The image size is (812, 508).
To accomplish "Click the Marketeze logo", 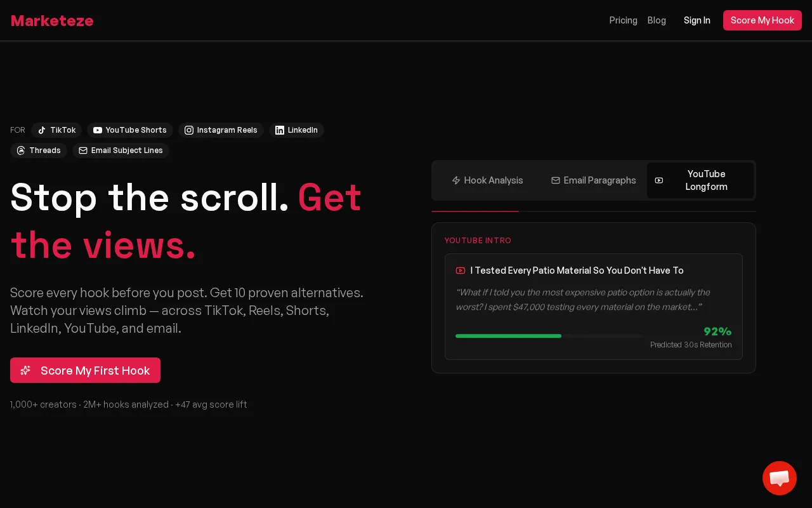I will point(52,20).
